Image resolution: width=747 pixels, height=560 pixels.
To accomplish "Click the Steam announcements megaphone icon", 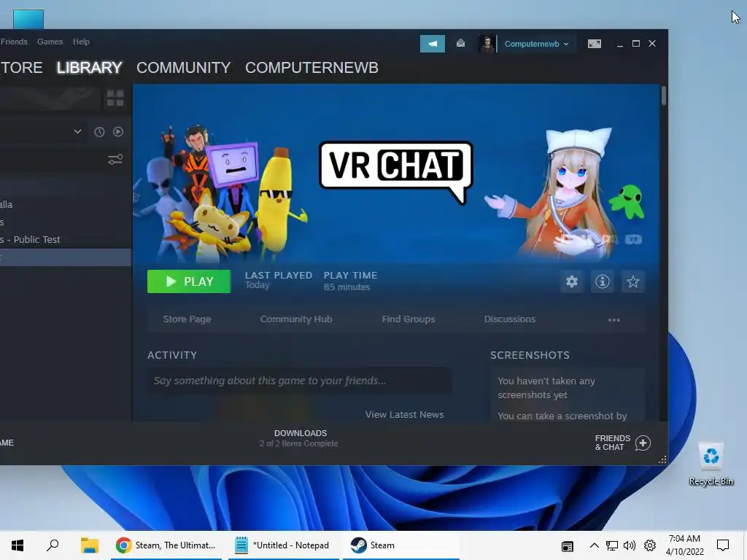I will [432, 44].
